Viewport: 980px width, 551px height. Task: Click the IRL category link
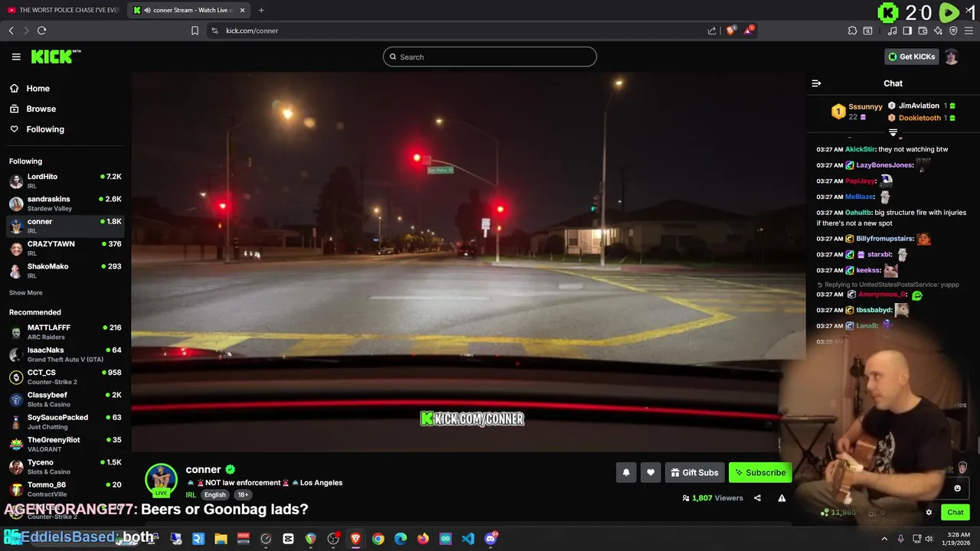[191, 495]
